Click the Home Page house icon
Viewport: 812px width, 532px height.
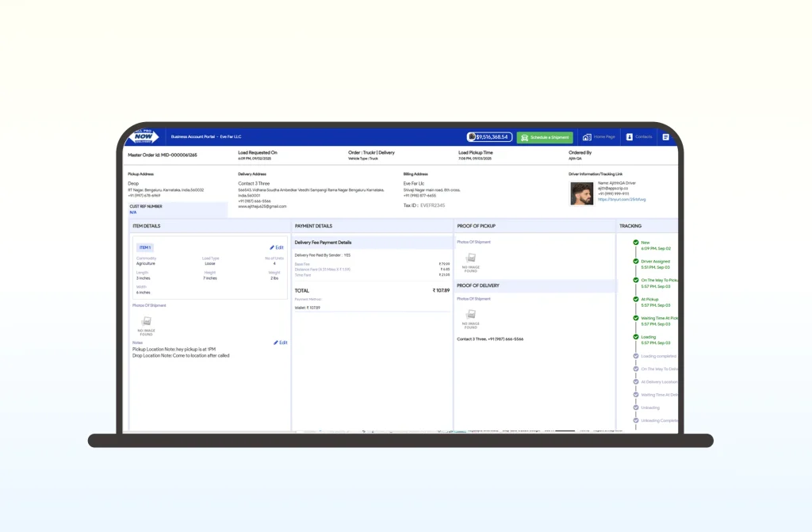tap(587, 137)
